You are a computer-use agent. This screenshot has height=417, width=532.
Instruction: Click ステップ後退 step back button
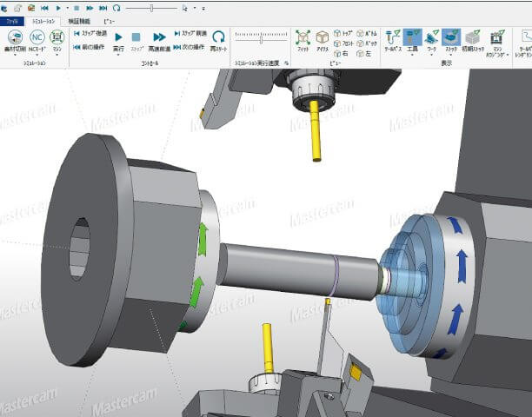click(90, 33)
